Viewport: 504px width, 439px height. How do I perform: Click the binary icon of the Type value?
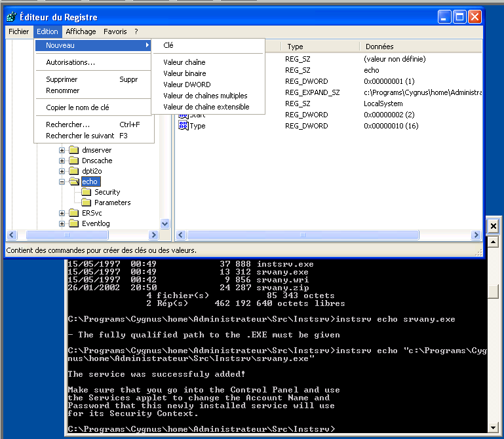click(184, 126)
